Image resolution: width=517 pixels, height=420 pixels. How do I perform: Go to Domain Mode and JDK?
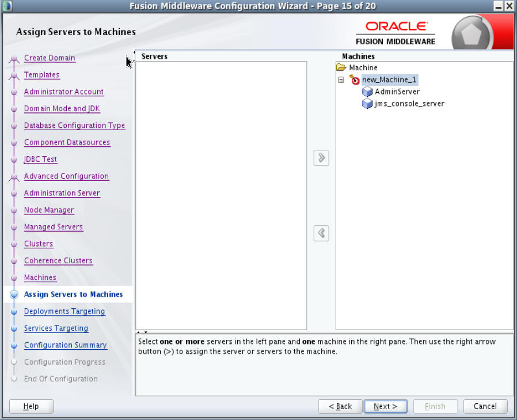pyautogui.click(x=62, y=108)
